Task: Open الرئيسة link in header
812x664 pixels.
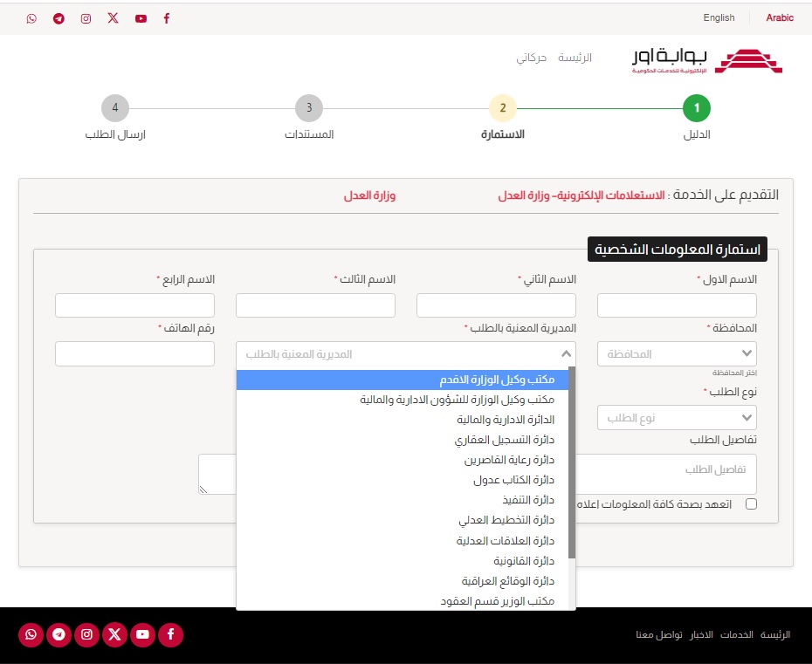Action: [x=575, y=58]
